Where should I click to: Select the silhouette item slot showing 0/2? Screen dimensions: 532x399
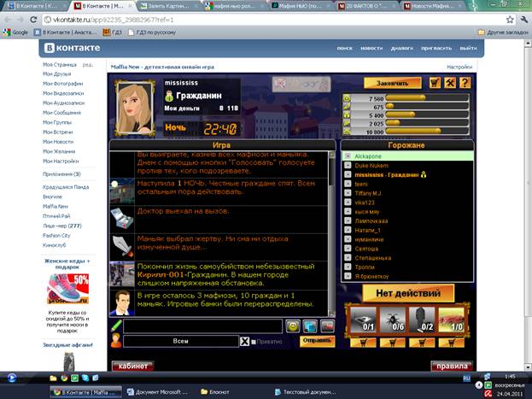[422, 320]
